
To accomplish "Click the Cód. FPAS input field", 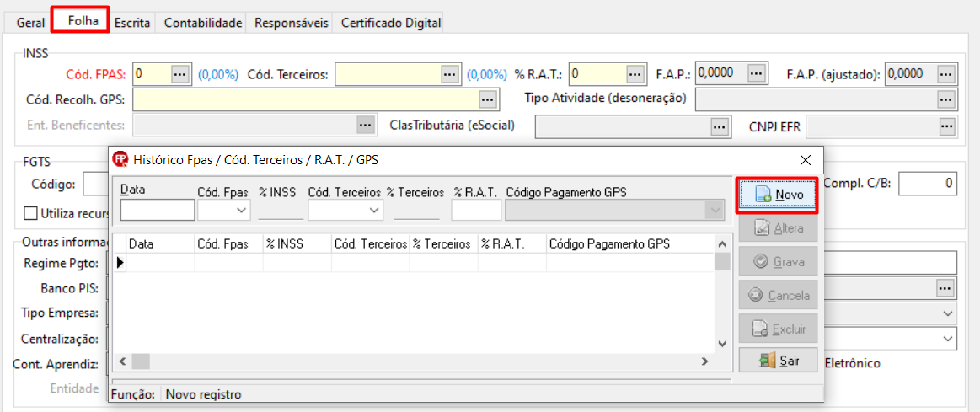I will tap(152, 74).
